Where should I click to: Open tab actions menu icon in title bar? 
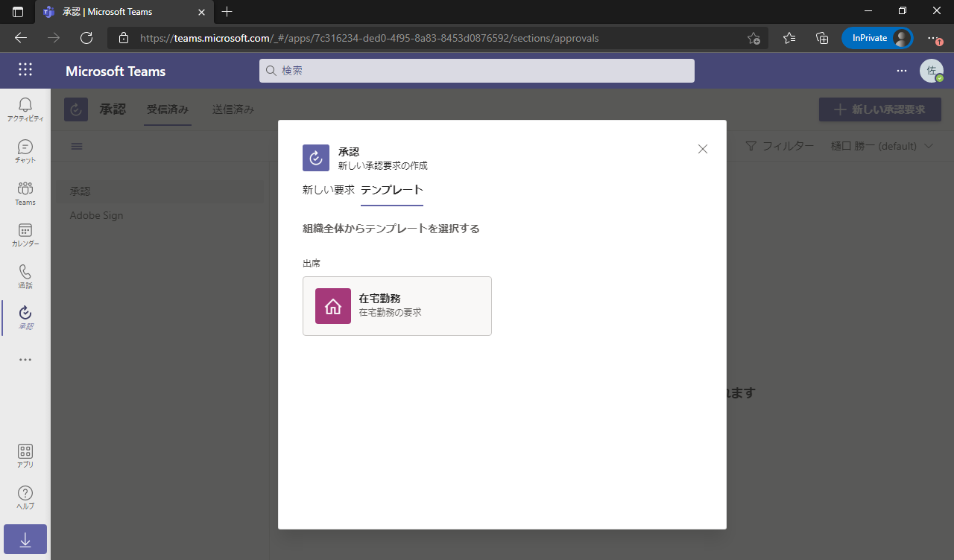(x=18, y=12)
